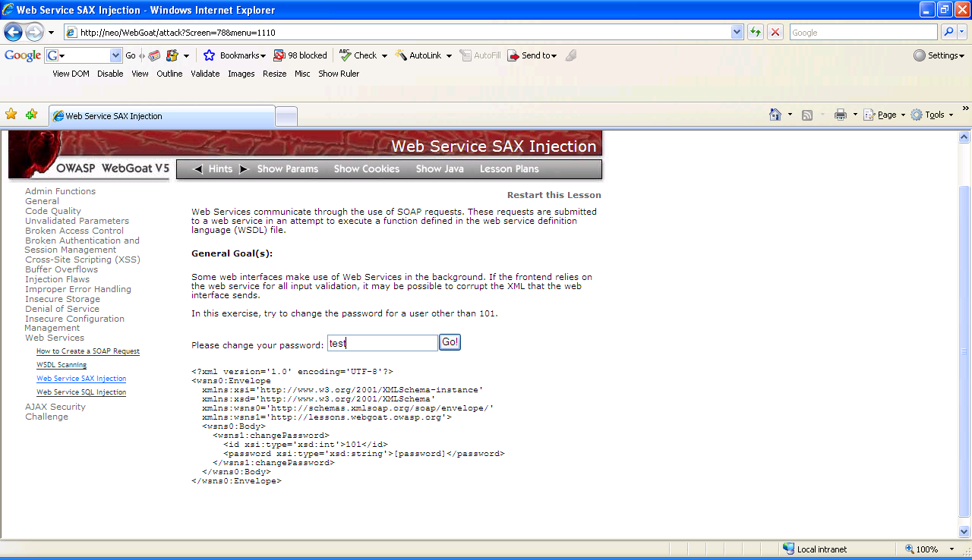Screen dimensions: 972x560
Task: Expand the address bar history dropdown
Action: click(737, 32)
